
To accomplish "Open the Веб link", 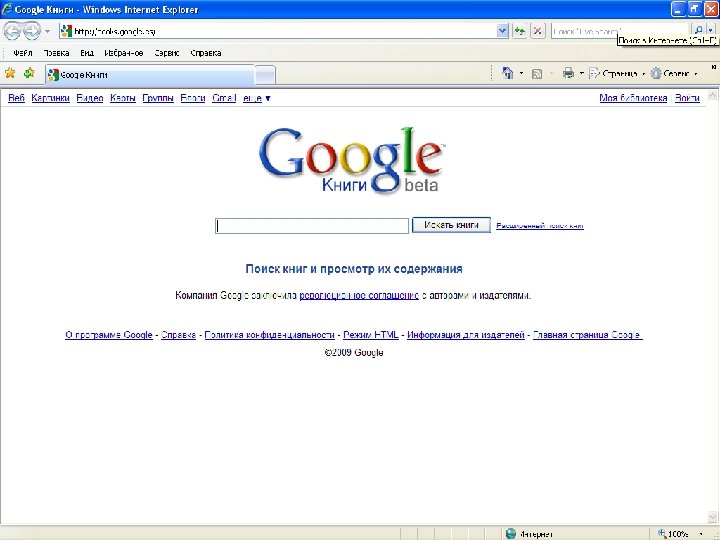I will 16,98.
